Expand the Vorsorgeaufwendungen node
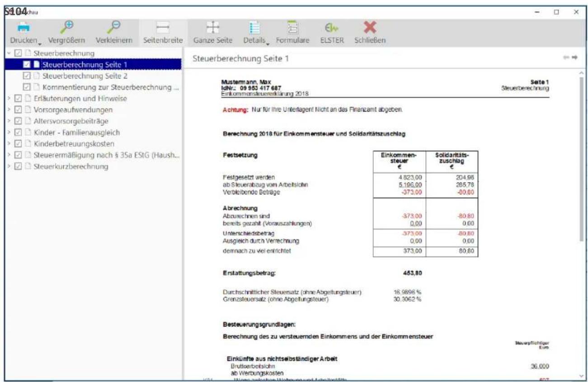588x382 pixels. coord(9,109)
